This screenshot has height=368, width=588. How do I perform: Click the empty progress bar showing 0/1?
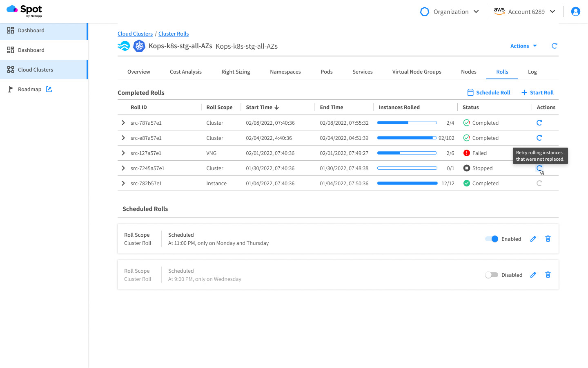pos(407,168)
